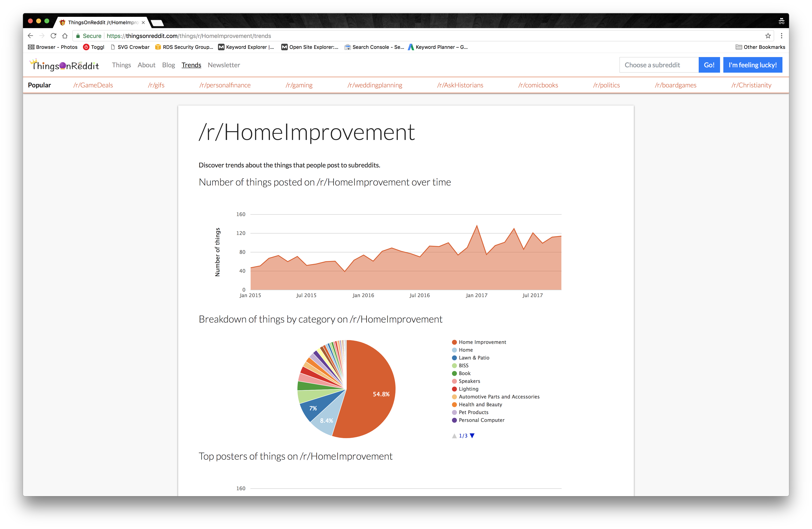Close the ThingsOnReddit browser tab
Viewport: 812px width, 529px height.
(143, 23)
